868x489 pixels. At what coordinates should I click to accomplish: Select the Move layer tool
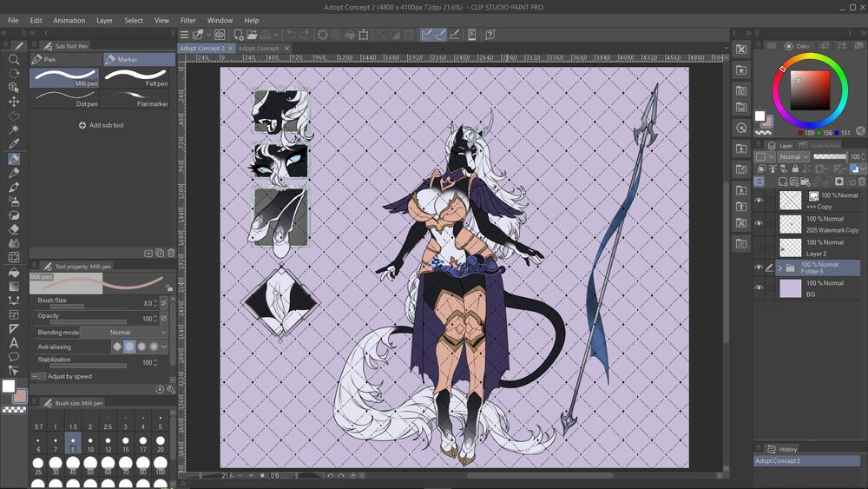(14, 102)
